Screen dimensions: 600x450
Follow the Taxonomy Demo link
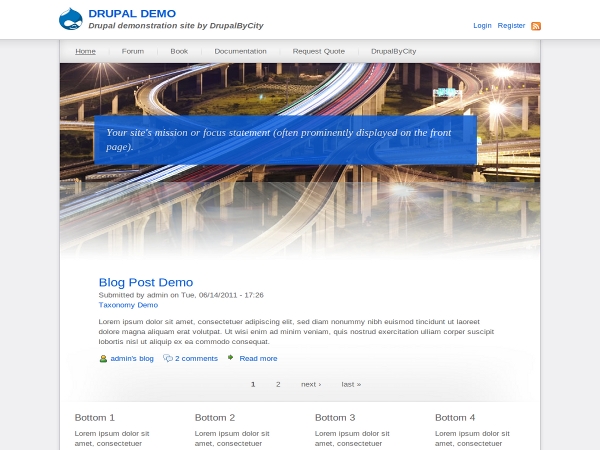128,305
